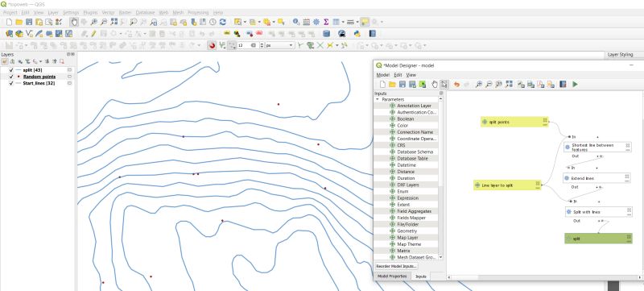
Task: Select the Boolean parameter in inputs list
Action: [x=406, y=118]
